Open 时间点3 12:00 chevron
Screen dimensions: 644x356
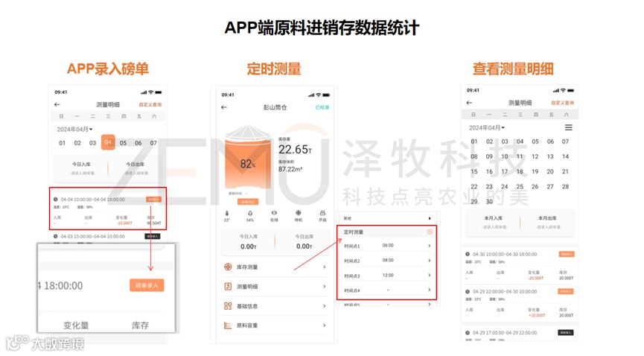tap(430, 275)
